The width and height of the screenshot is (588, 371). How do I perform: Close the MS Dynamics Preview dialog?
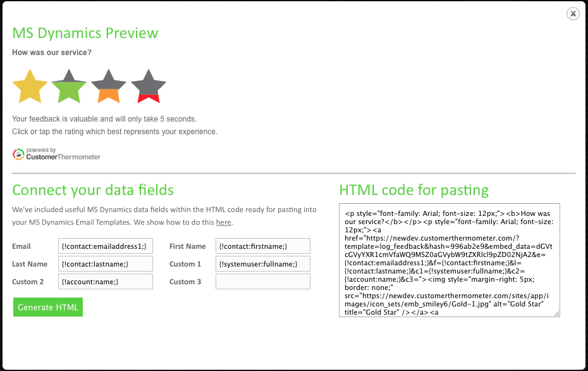coord(573,14)
